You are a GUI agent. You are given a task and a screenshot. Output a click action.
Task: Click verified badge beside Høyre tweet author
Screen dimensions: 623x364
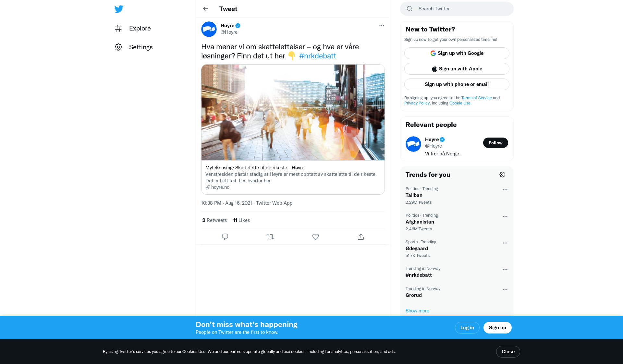[238, 26]
